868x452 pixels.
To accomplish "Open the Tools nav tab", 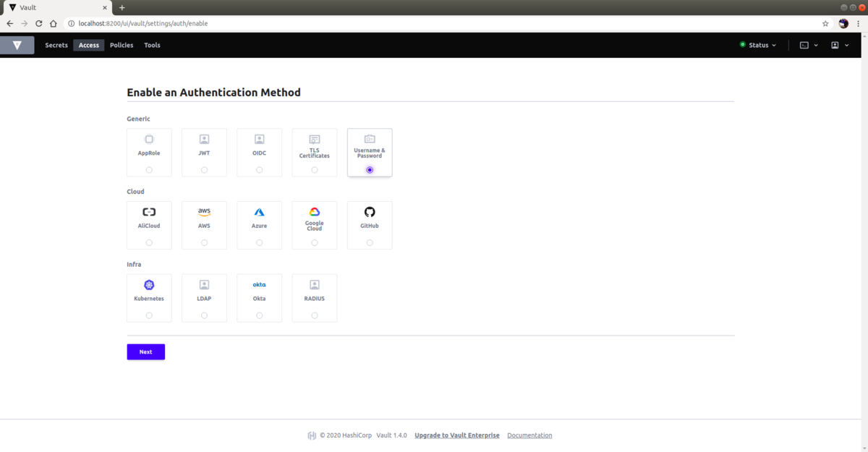I will 152,45.
